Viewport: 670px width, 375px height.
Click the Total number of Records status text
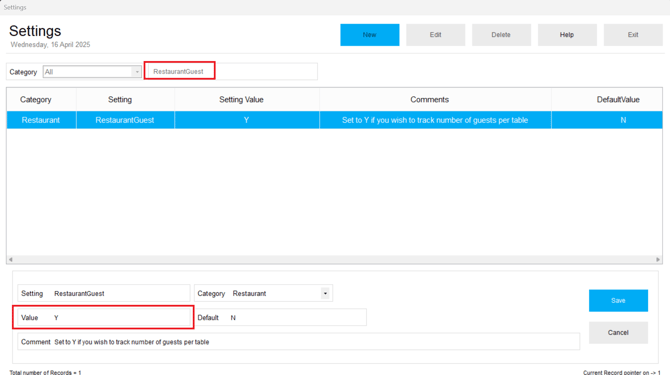coord(45,372)
